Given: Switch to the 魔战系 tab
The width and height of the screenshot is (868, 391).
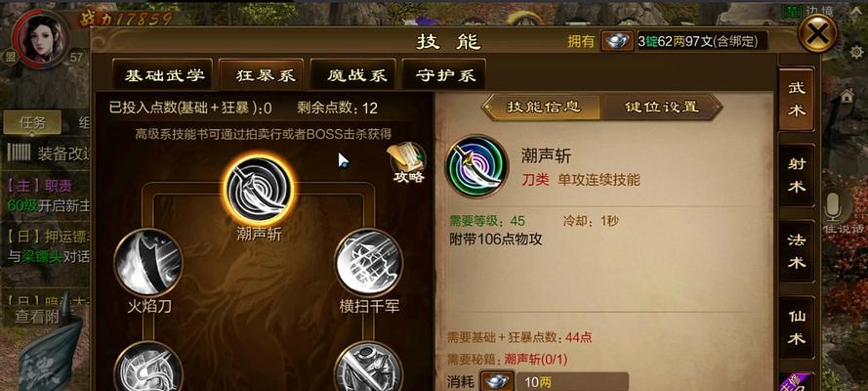Looking at the screenshot, I should click(352, 74).
